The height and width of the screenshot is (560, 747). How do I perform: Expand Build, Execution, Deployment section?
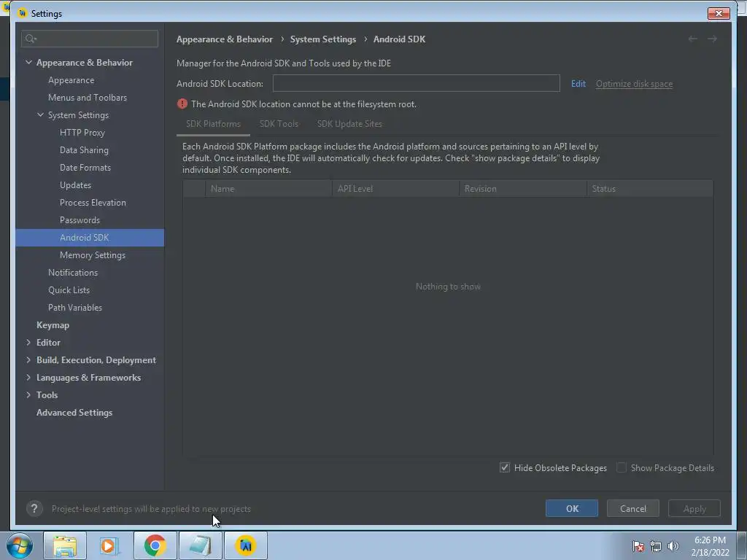28,360
